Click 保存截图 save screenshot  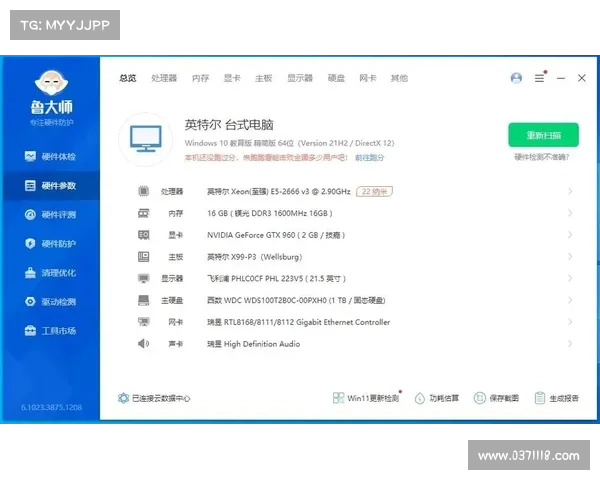(x=496, y=398)
